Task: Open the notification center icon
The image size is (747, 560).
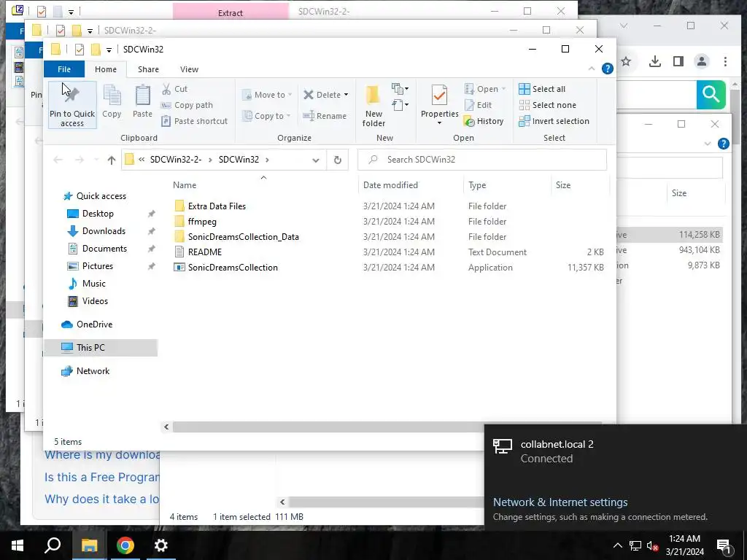Action: click(x=724, y=545)
